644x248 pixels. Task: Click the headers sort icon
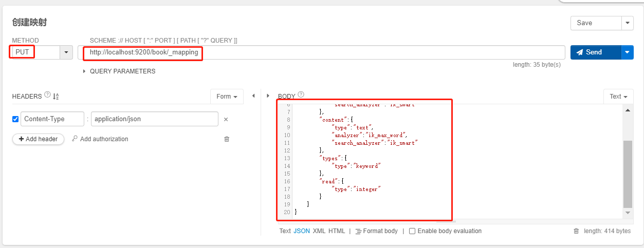[57, 96]
